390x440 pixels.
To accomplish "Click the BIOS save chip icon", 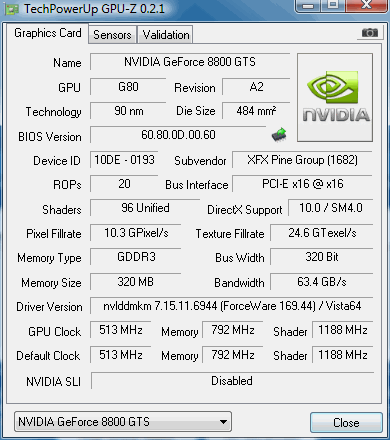I will [279, 135].
